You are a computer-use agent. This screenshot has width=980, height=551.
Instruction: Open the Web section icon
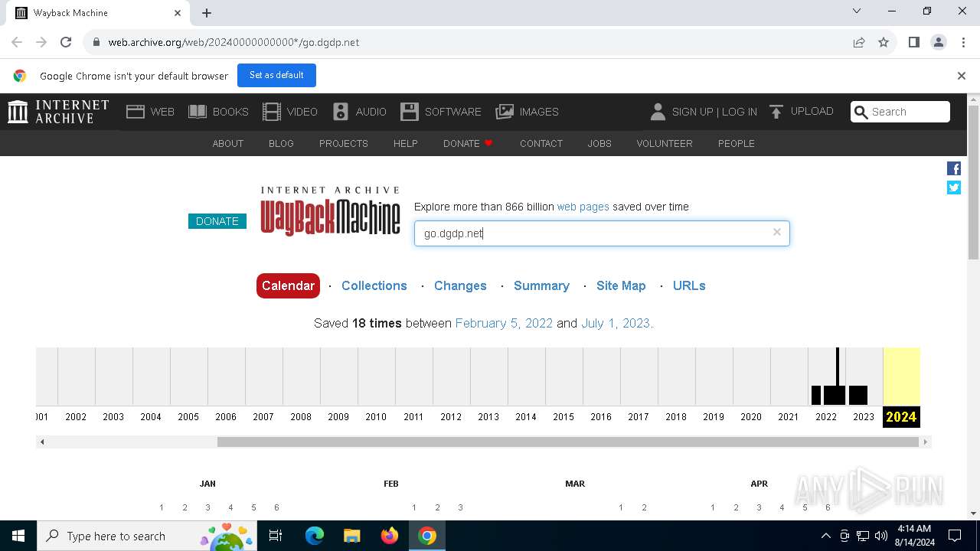(x=136, y=112)
